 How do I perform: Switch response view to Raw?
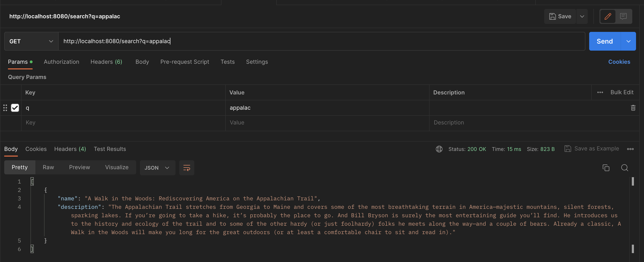pos(48,167)
